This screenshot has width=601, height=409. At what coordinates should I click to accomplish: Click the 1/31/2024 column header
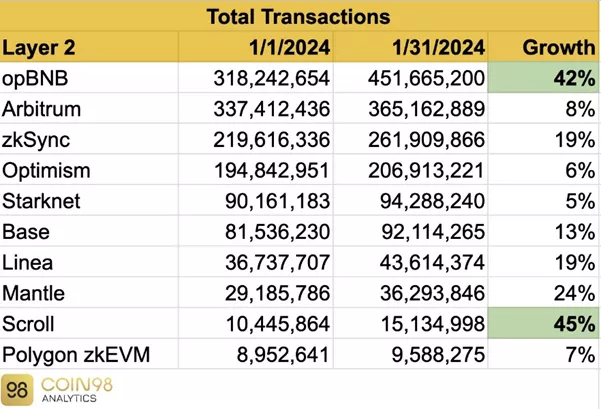[x=435, y=47]
